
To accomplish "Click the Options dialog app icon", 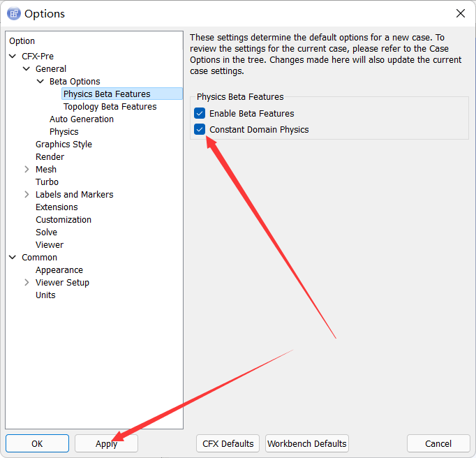I will tap(14, 14).
